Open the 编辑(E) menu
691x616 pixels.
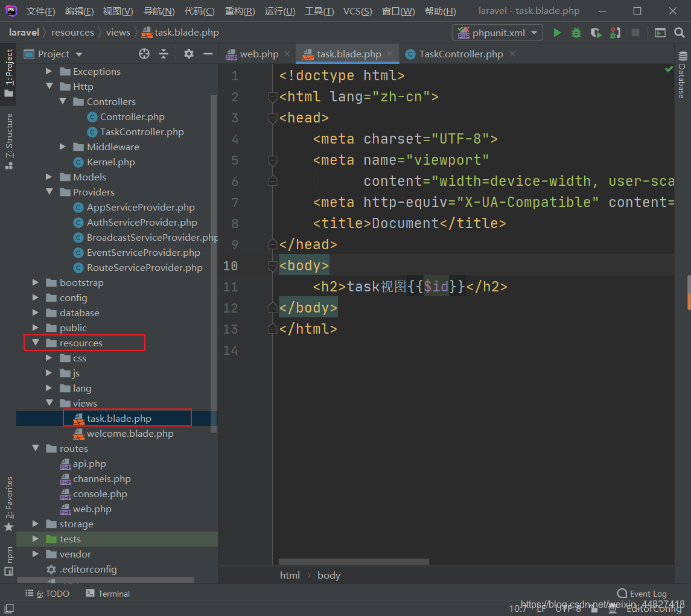coord(79,11)
